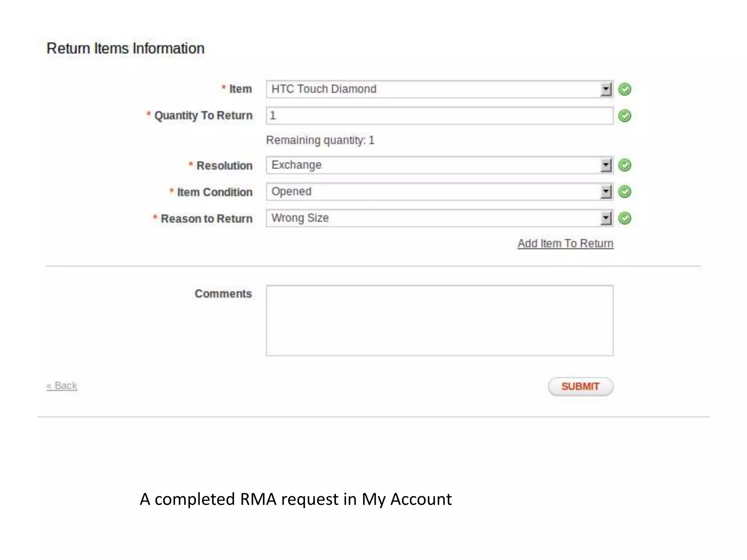The image size is (747, 560).
Task: Go back using the « Back link
Action: (x=62, y=386)
